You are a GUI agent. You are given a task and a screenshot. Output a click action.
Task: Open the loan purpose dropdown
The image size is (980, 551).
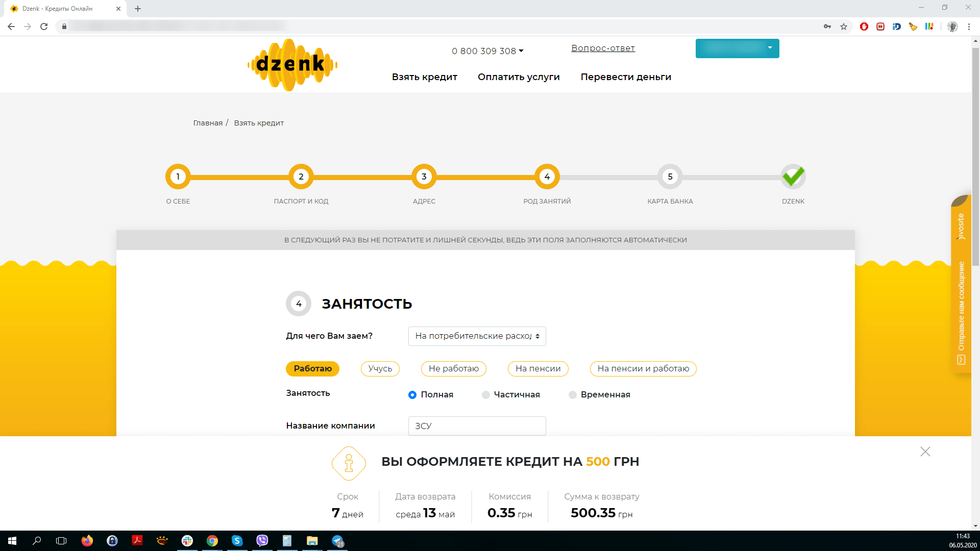(x=477, y=336)
